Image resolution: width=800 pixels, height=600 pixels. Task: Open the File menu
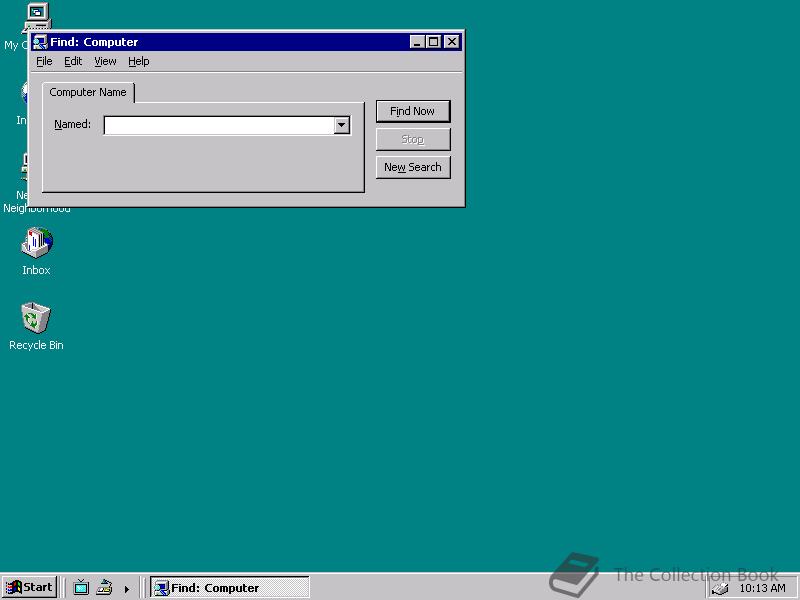44,61
